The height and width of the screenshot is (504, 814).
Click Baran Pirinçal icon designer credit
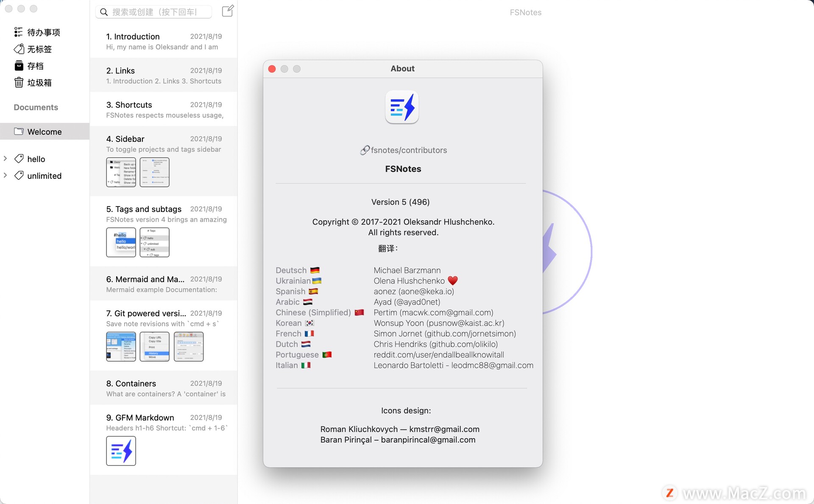click(398, 440)
